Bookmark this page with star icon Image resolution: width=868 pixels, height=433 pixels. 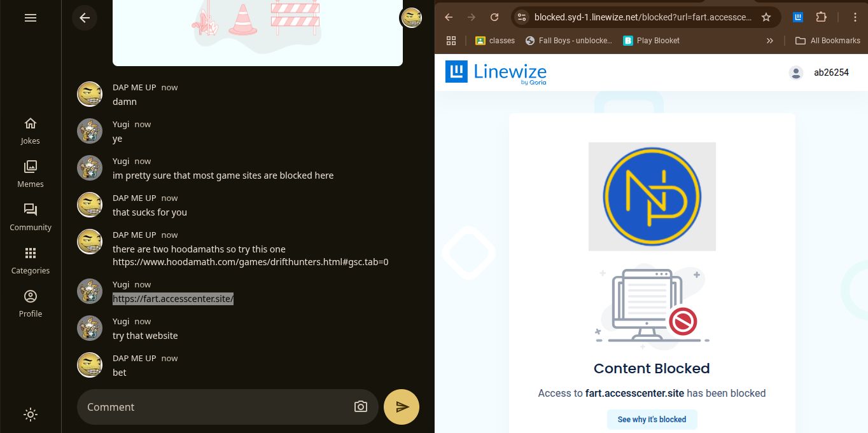click(766, 17)
